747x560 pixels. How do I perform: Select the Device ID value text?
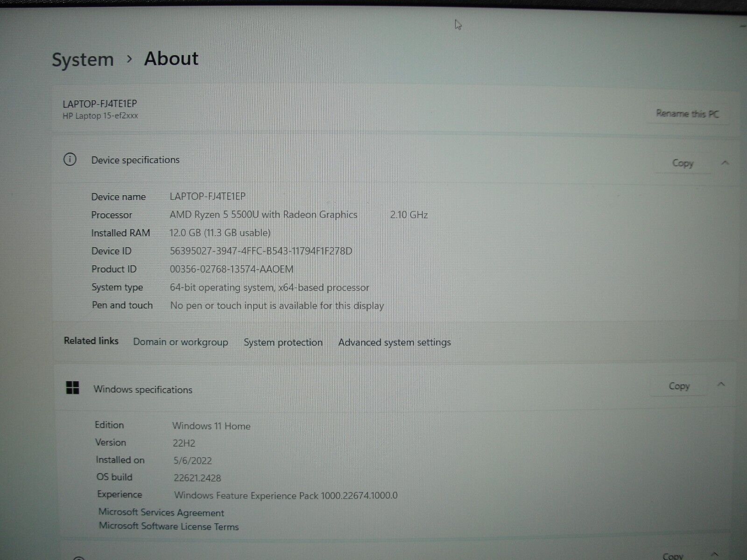click(261, 251)
